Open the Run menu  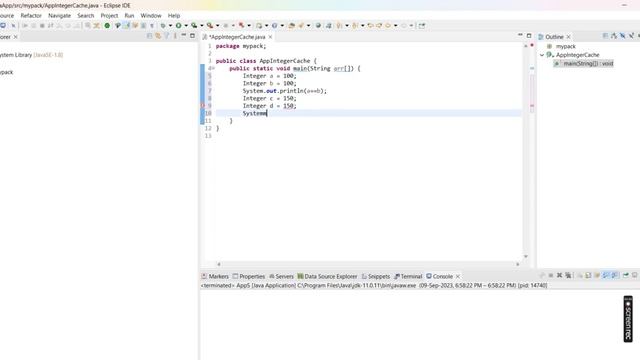129,16
